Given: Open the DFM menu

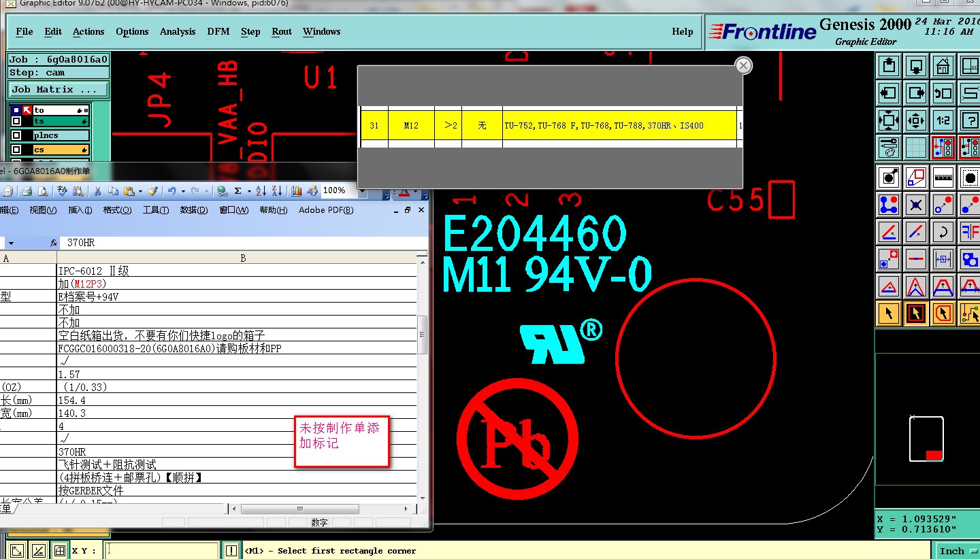Looking at the screenshot, I should click(218, 31).
